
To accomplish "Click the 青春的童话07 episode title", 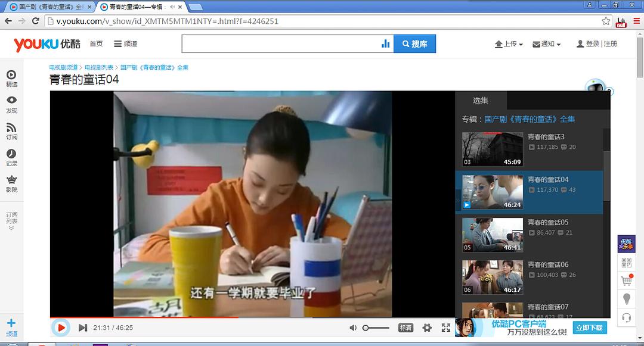I will (548, 307).
